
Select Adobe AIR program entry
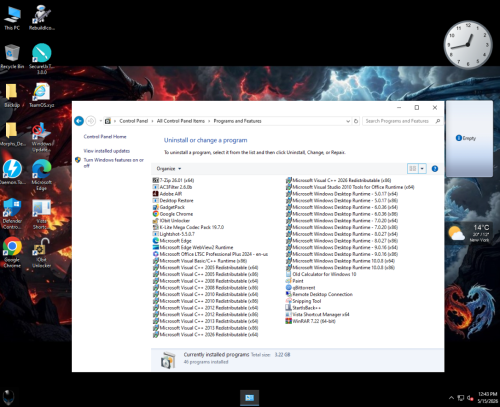click(167, 194)
